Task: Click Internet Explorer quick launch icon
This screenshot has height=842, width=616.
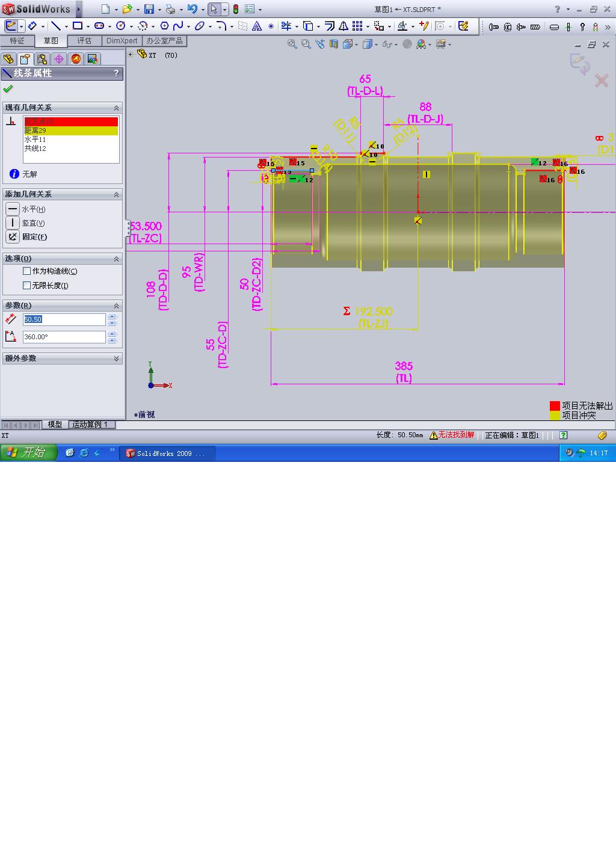Action: (x=84, y=453)
